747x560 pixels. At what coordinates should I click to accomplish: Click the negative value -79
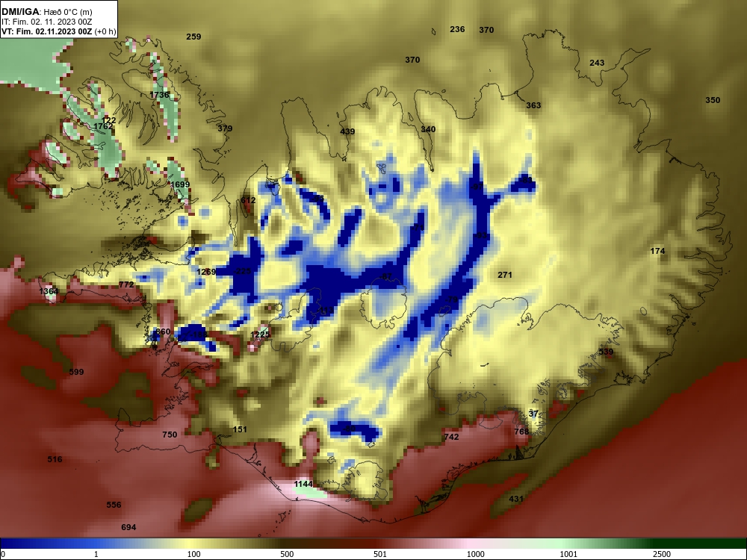[450, 299]
